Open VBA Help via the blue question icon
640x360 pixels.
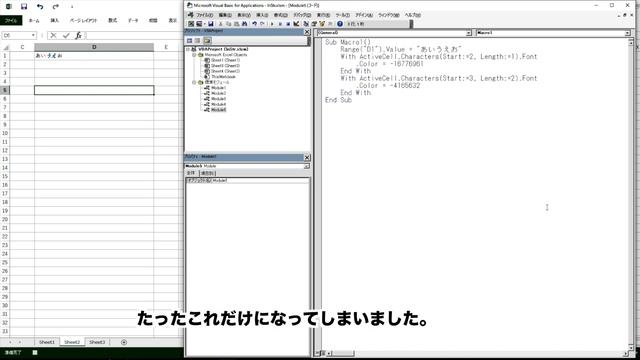coord(340,24)
